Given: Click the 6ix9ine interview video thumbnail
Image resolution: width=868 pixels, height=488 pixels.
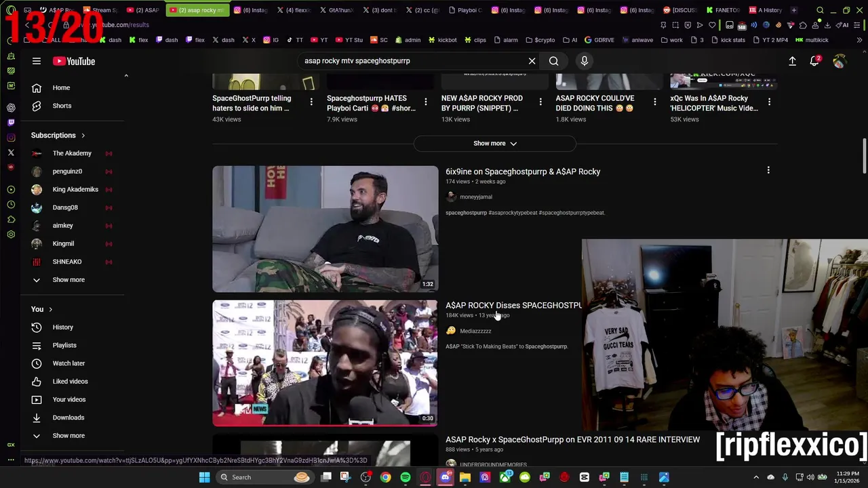Looking at the screenshot, I should coord(325,229).
